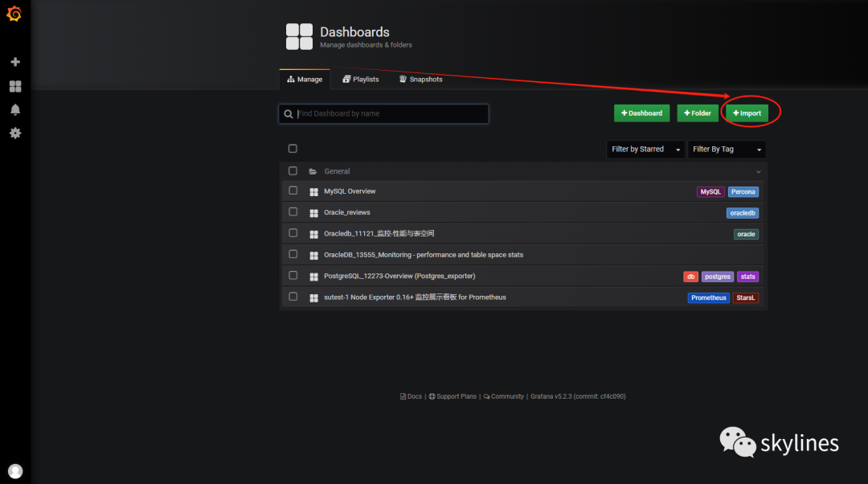Click the + Dashboard button
868x484 pixels.
point(641,113)
